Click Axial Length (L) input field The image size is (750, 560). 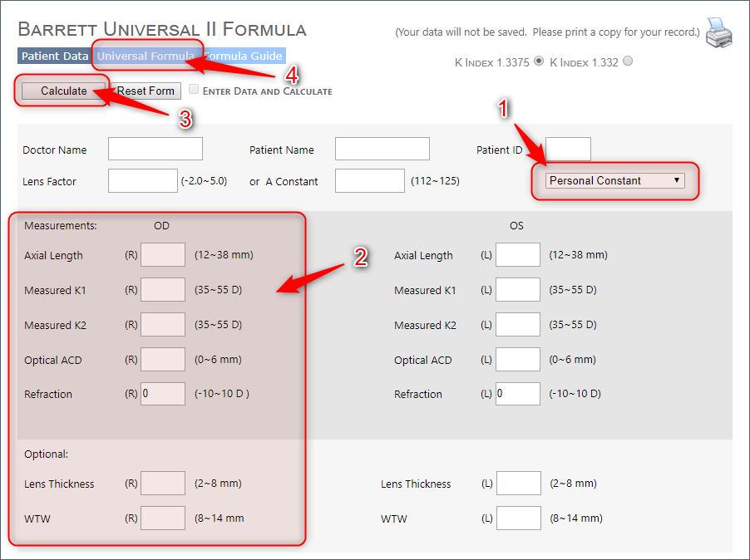(518, 255)
